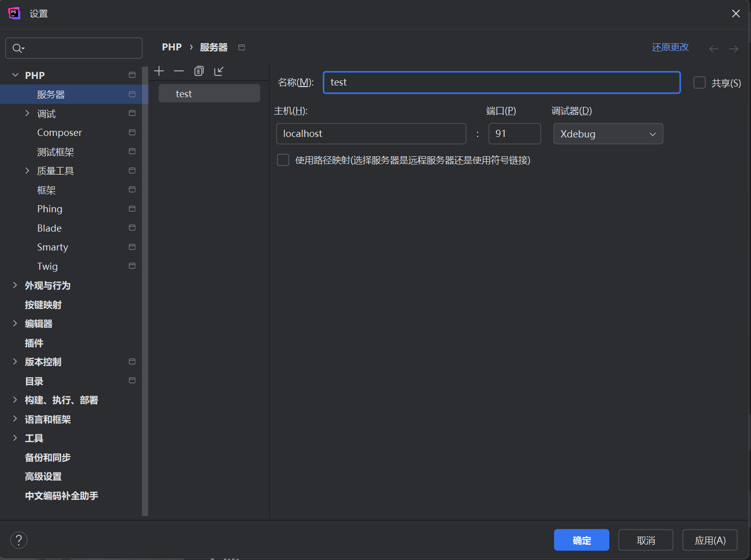The image size is (751, 560).
Task: Open the Composer settings page
Action: pos(60,133)
